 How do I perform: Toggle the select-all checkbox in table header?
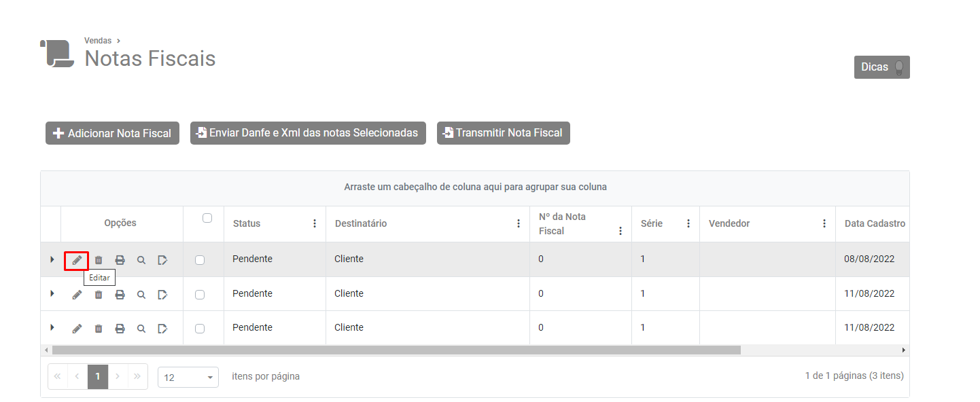(207, 218)
